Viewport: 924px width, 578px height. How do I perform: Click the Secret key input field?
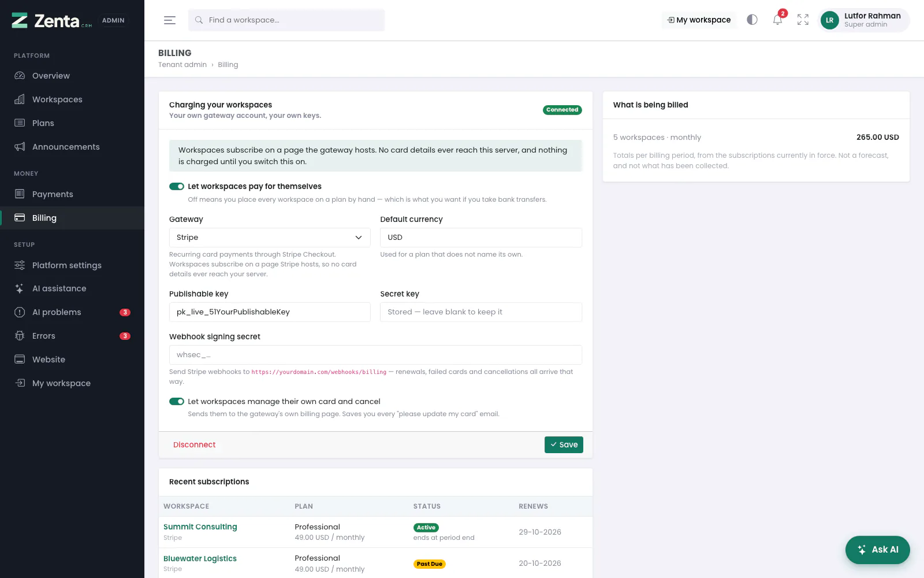point(481,312)
